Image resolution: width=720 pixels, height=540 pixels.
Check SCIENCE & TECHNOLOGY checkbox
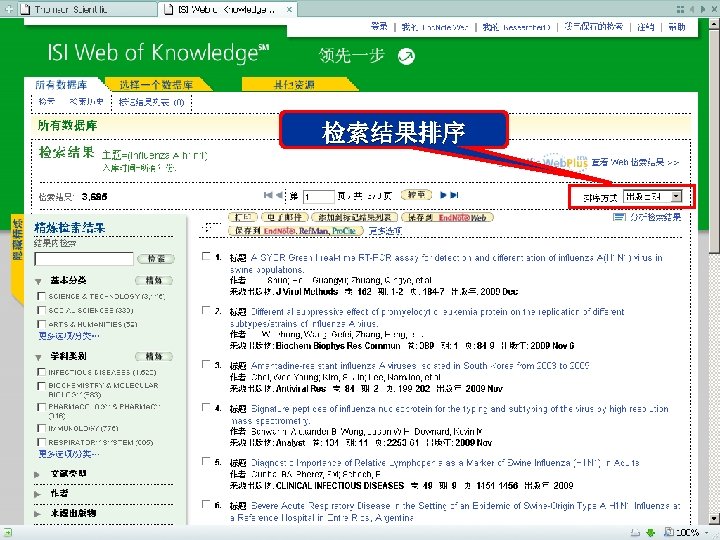pos(41,296)
